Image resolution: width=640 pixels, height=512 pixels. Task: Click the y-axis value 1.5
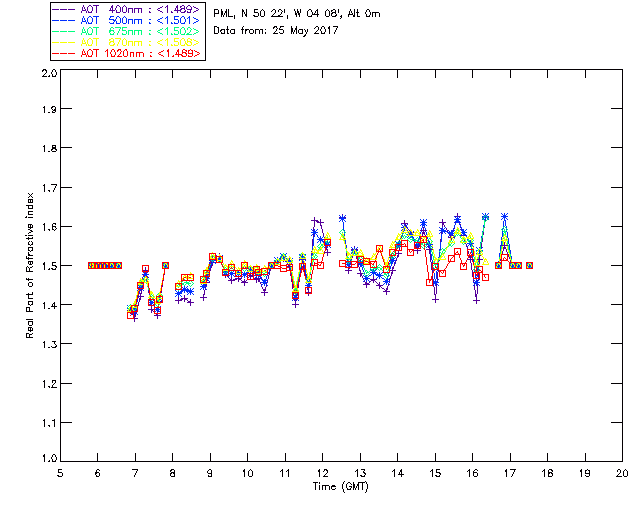point(49,266)
